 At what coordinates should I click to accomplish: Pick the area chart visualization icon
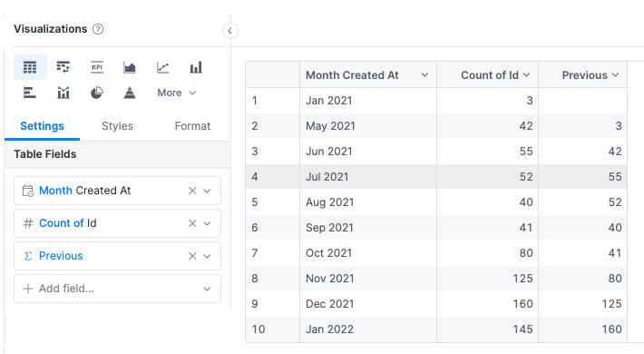[x=130, y=67]
